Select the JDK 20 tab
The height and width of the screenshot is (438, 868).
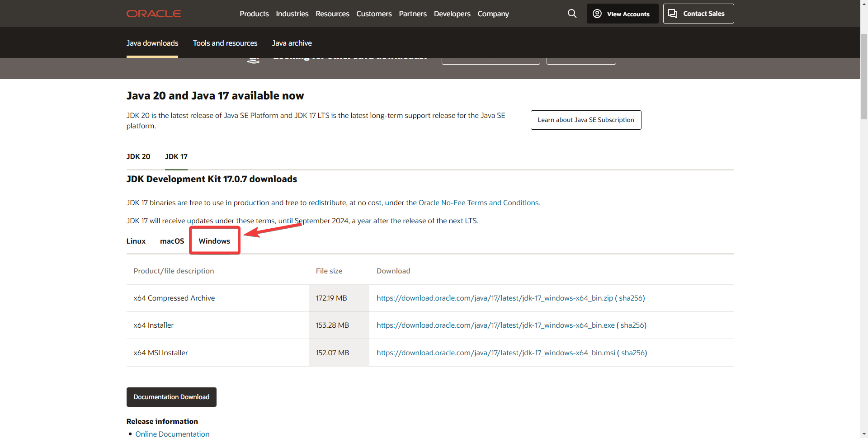tap(138, 156)
